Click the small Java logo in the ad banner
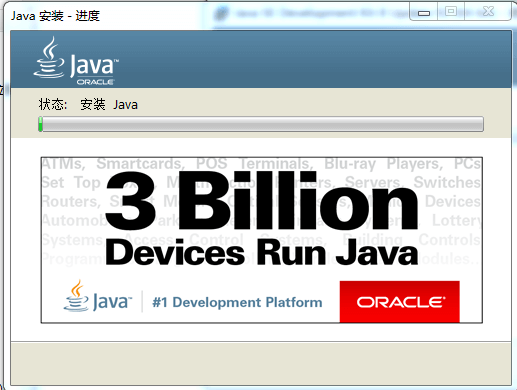This screenshot has width=517, height=390. click(98, 296)
